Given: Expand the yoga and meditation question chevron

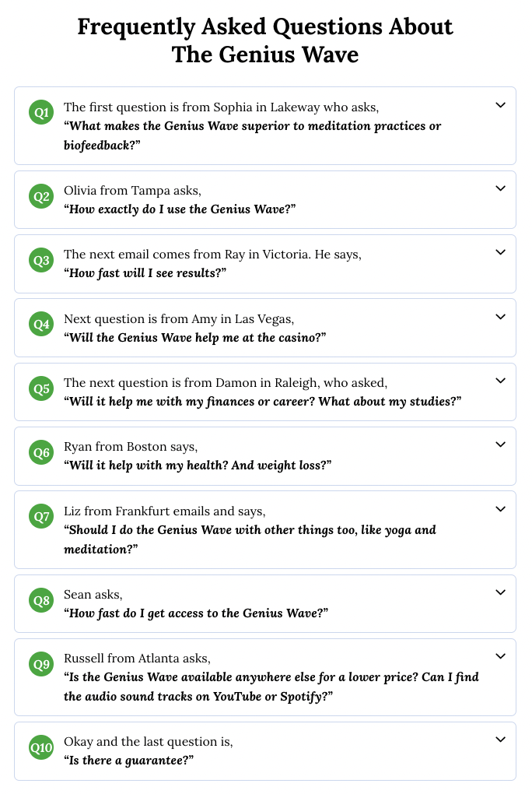Looking at the screenshot, I should 500,509.
